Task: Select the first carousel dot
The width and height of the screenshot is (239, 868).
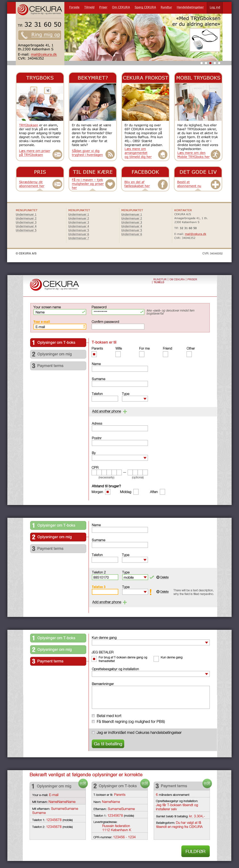Action: point(202,63)
